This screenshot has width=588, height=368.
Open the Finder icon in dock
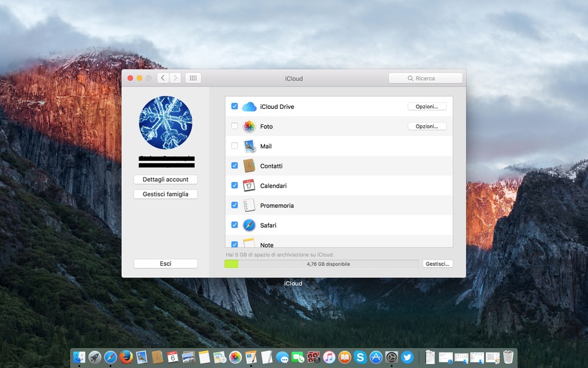tap(79, 357)
